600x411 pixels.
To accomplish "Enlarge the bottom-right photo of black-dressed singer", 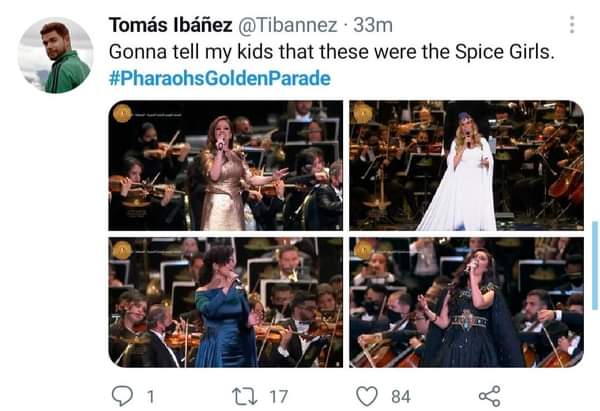I will click(x=466, y=302).
